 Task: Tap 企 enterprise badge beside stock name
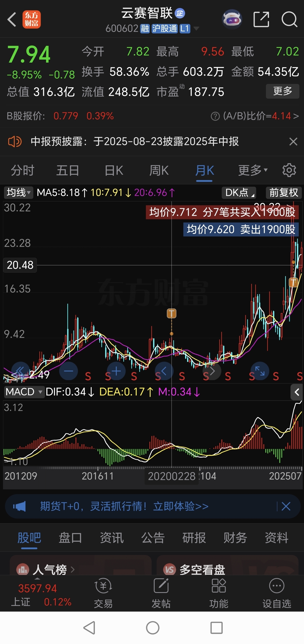180,13
